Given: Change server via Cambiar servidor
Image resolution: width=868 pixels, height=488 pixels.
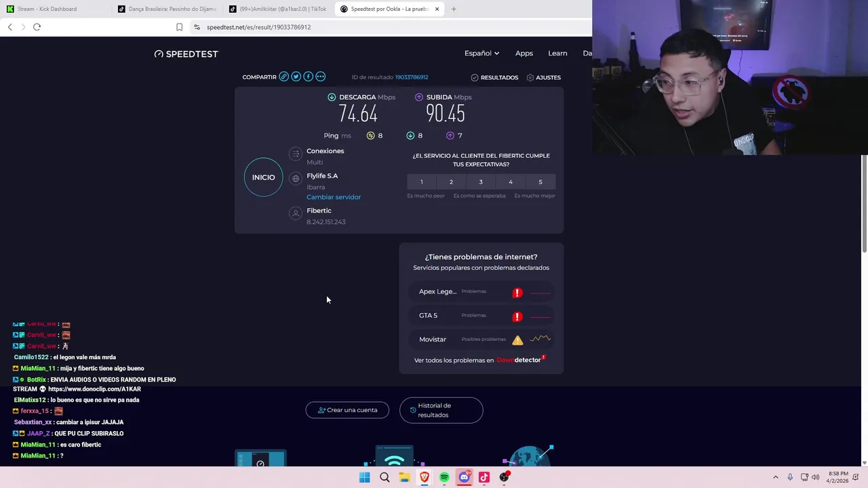Looking at the screenshot, I should point(334,197).
